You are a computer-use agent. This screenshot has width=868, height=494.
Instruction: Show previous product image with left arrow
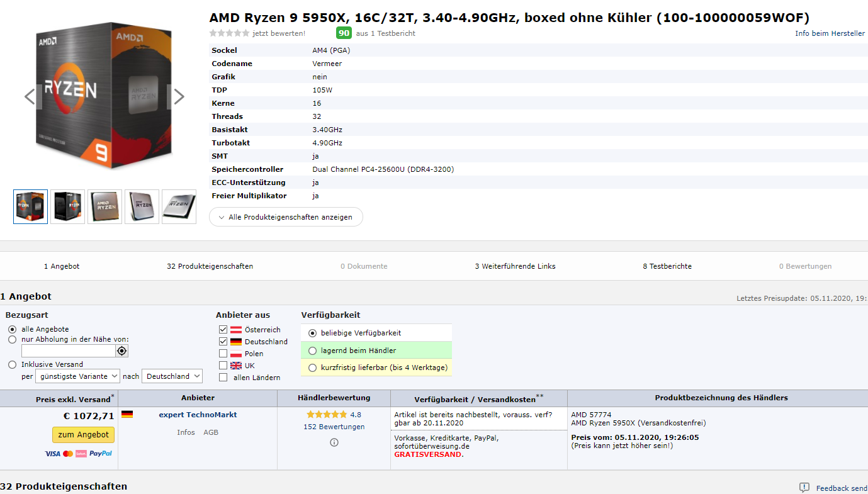coord(30,97)
